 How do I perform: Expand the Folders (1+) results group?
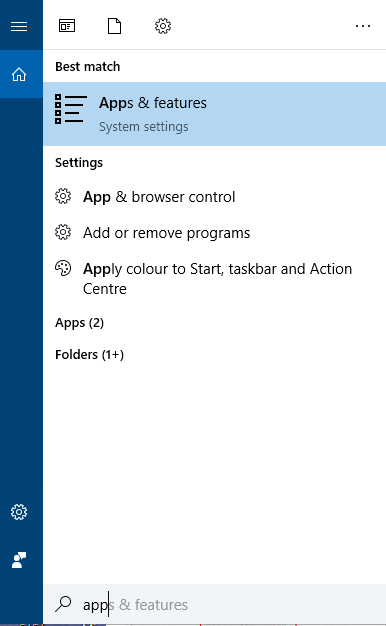coord(89,355)
